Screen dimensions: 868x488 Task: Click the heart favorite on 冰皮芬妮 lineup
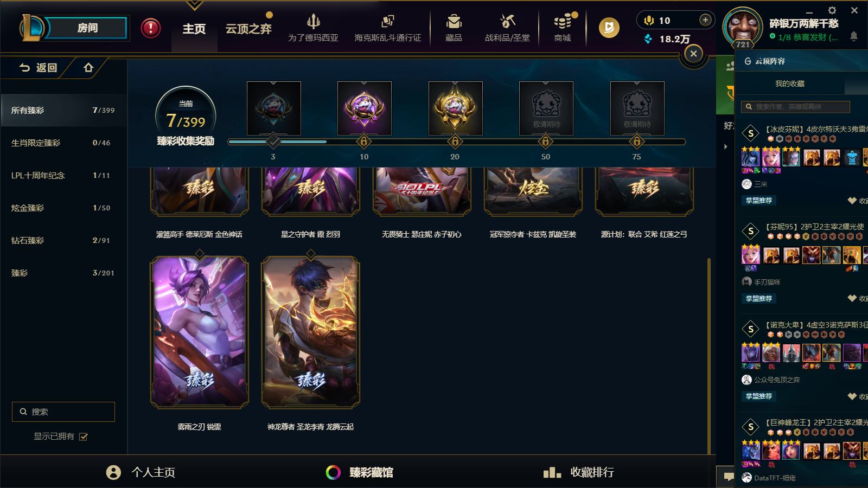pyautogui.click(x=852, y=201)
